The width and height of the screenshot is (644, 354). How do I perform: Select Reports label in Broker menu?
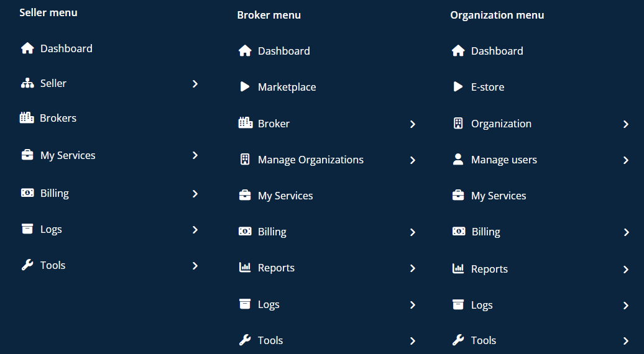click(276, 268)
